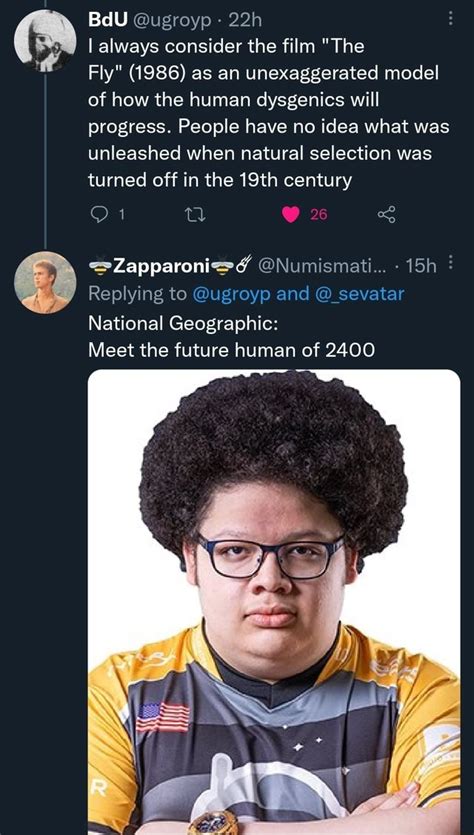Screen dimensions: 474x835
Task: Expand the attached photo in Zapparoni's reply
Action: pos(274,602)
